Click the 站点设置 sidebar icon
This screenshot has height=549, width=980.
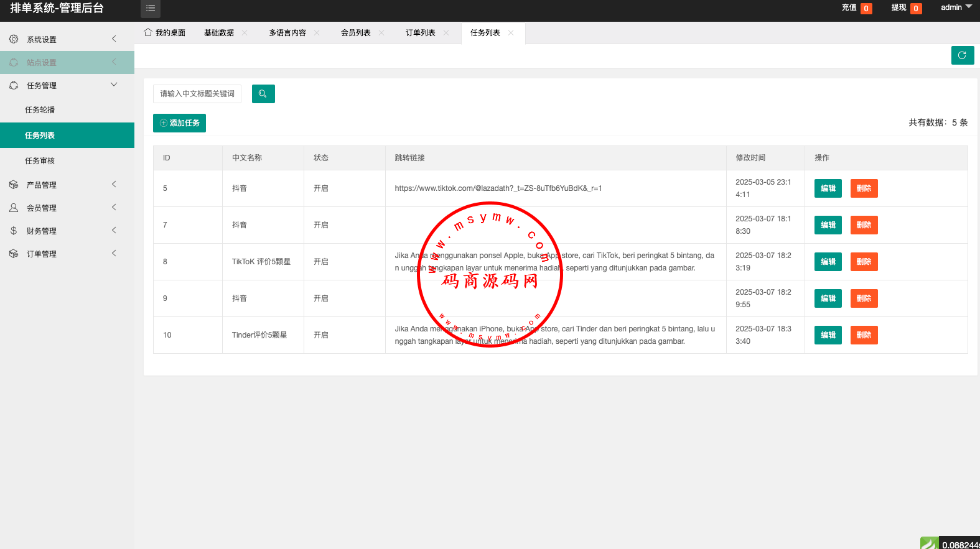click(14, 62)
